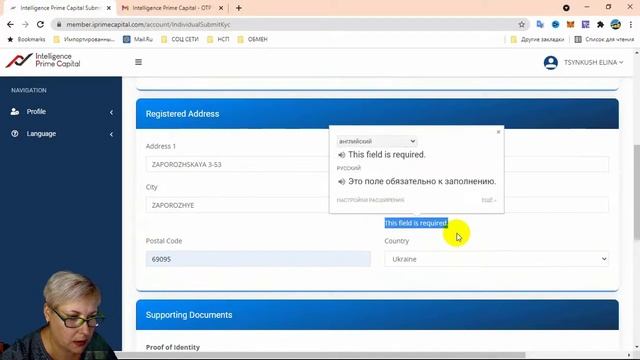
Task: Click the ЕЩЁ more link in popup
Action: click(x=489, y=200)
